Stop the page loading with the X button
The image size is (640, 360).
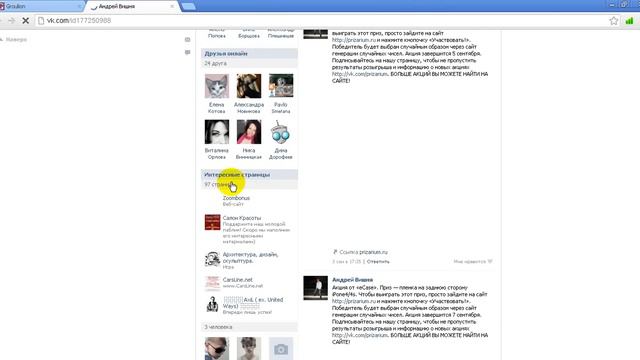(x=25, y=20)
